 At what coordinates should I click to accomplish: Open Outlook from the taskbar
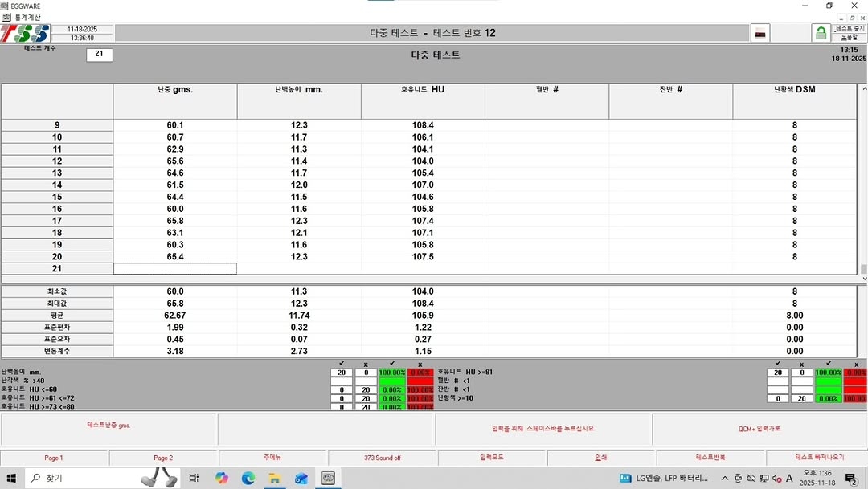tap(301, 478)
